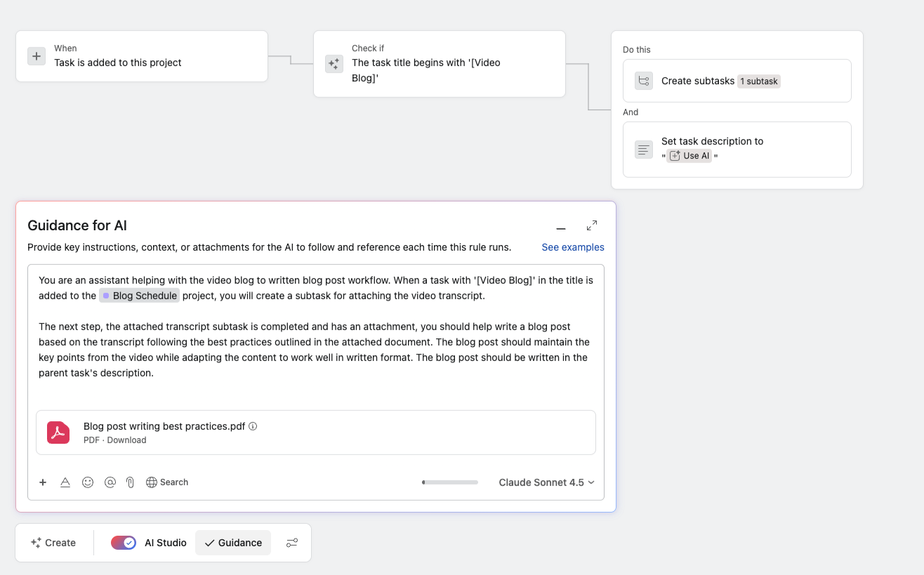Click the plus icon on the When trigger card
The width and height of the screenshot is (924, 575).
37,55
